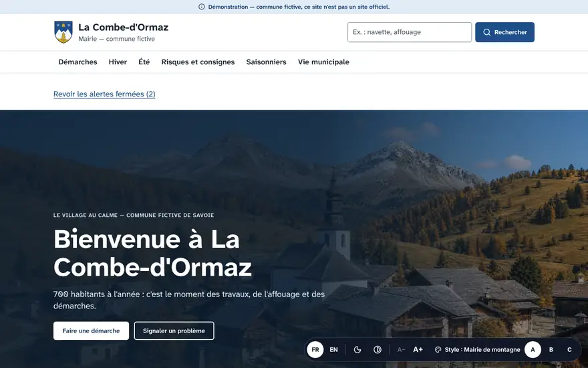The image size is (588, 368).
Task: Click the Rechercher search button
Action: 504,32
